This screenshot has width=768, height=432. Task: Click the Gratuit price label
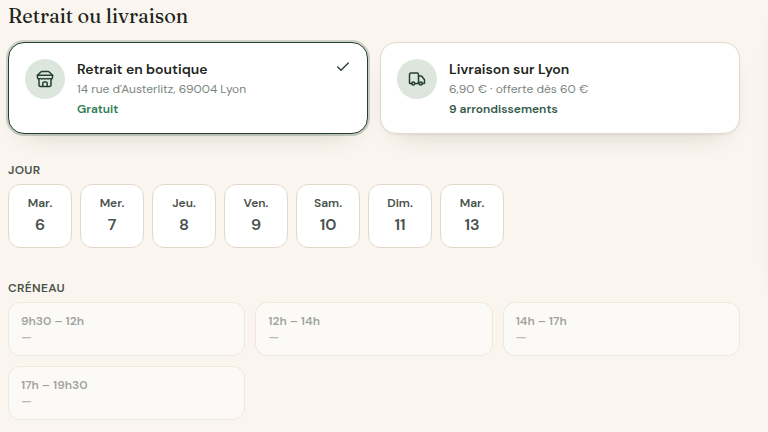[x=97, y=109]
